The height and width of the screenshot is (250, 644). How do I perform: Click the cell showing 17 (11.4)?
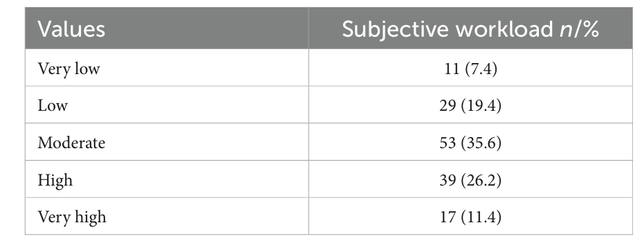click(x=470, y=217)
